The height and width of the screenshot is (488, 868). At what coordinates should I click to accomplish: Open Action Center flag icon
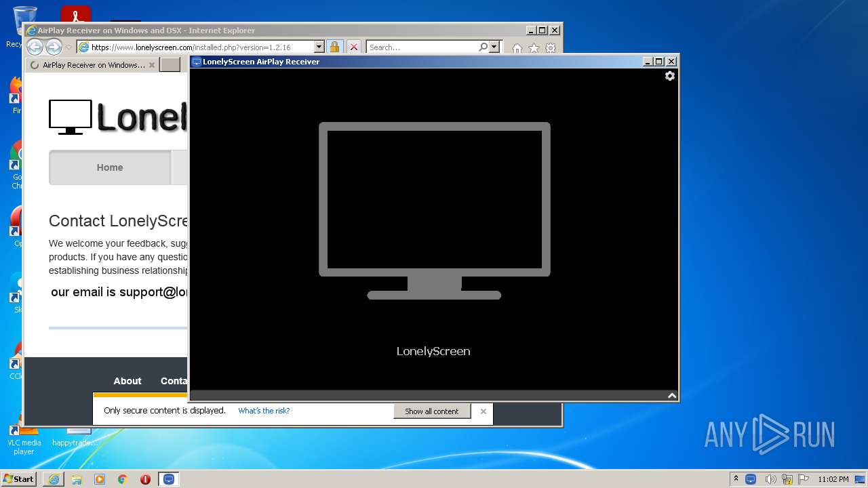click(x=804, y=479)
